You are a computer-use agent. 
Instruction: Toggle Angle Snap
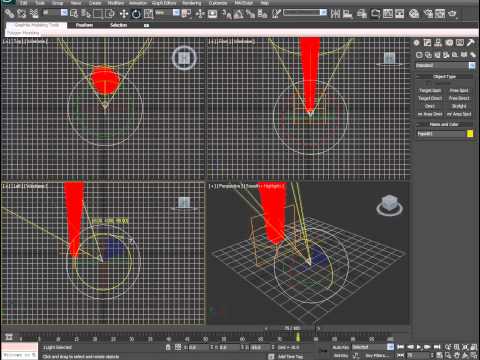tap(238, 14)
